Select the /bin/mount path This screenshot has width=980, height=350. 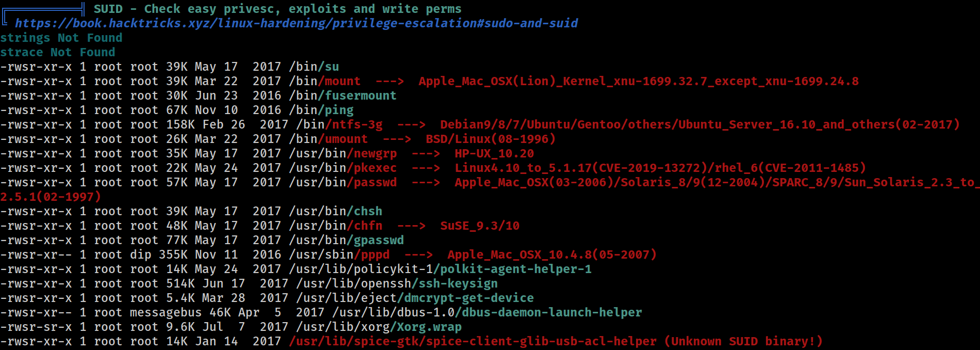tap(325, 81)
